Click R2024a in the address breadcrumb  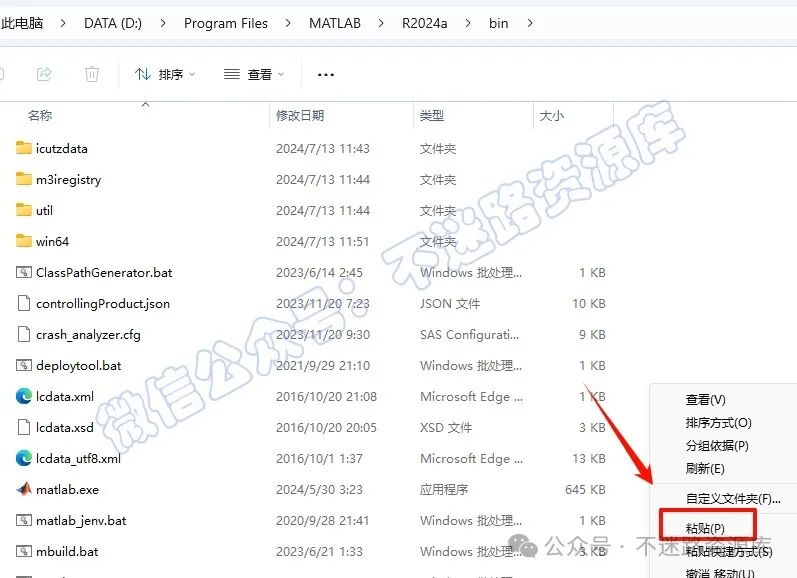[424, 23]
